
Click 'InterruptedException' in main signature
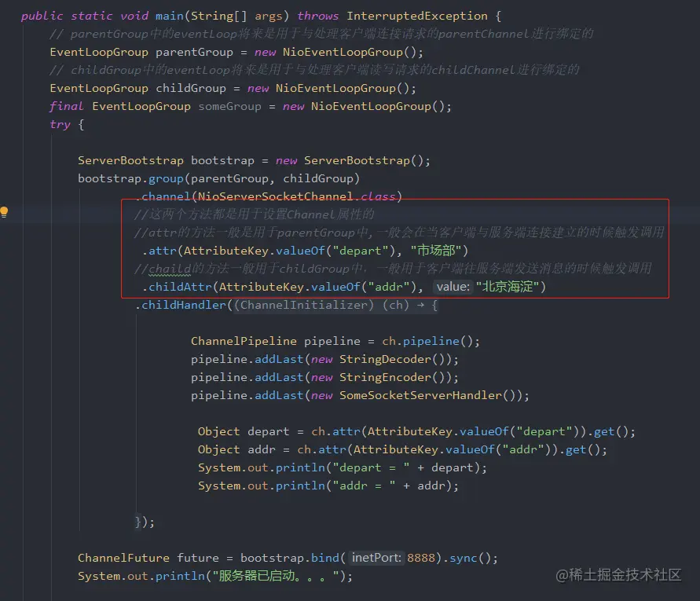pos(417,16)
